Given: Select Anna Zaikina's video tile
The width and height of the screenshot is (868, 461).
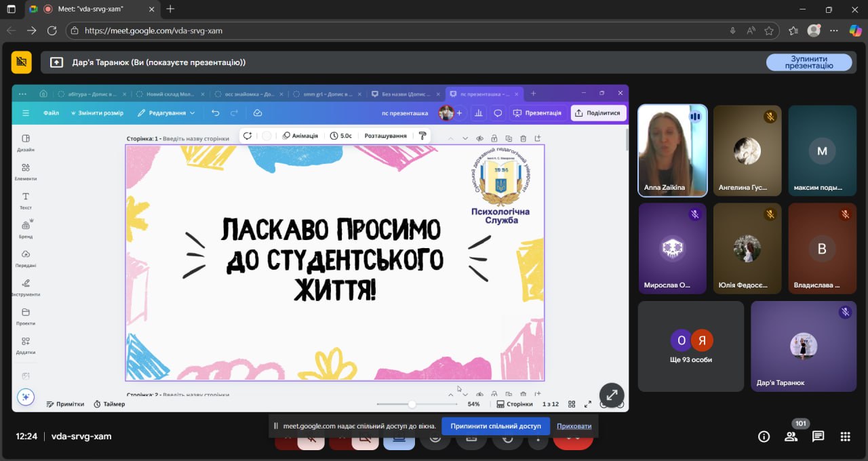Looking at the screenshot, I should tap(673, 151).
